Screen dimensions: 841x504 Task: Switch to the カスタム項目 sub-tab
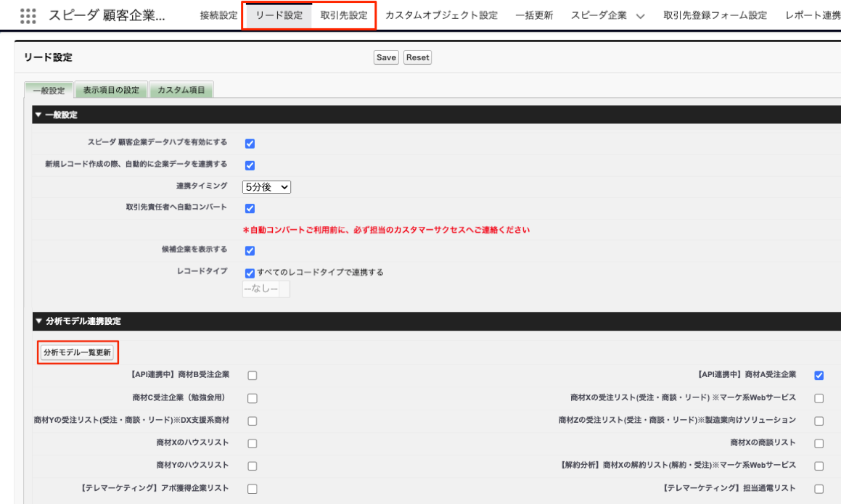tap(181, 91)
